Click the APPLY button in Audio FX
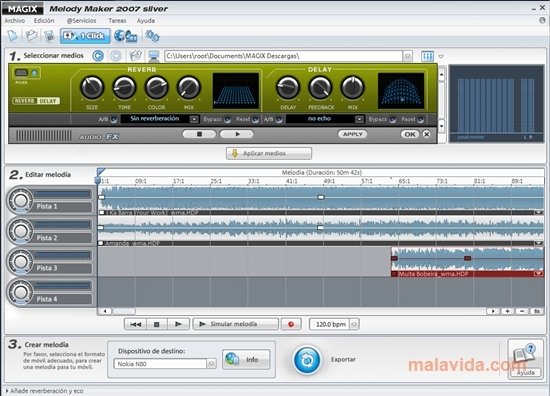The image size is (550, 396). [x=353, y=134]
